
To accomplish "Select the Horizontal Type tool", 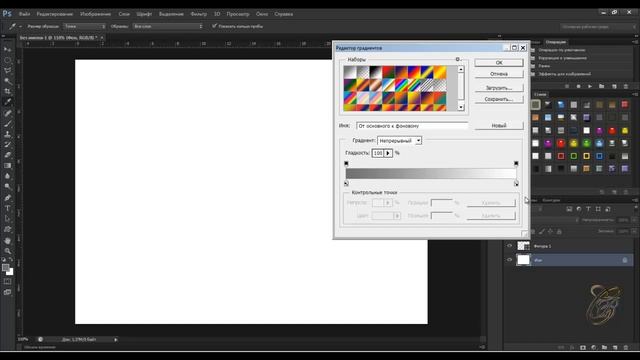I will pyautogui.click(x=7, y=208).
